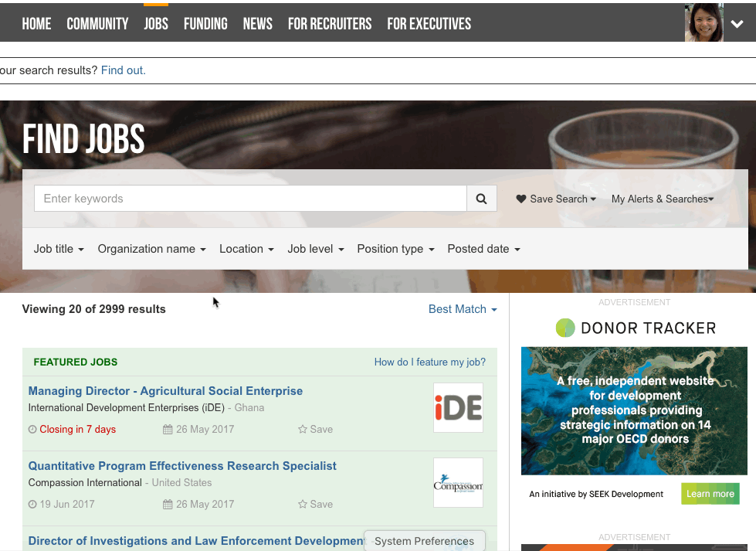
Task: Open the profile dropdown chevron
Action: [x=737, y=24]
